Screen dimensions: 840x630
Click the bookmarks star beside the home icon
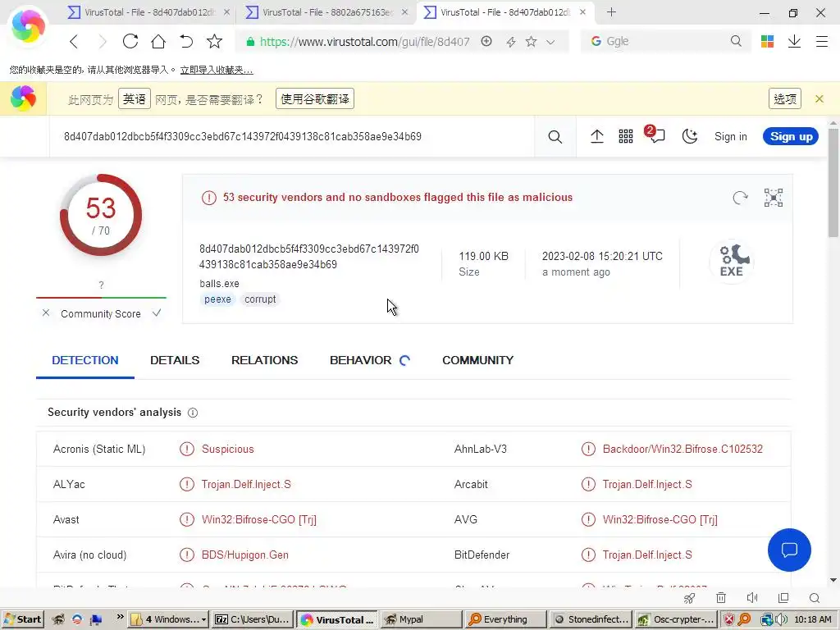point(214,41)
